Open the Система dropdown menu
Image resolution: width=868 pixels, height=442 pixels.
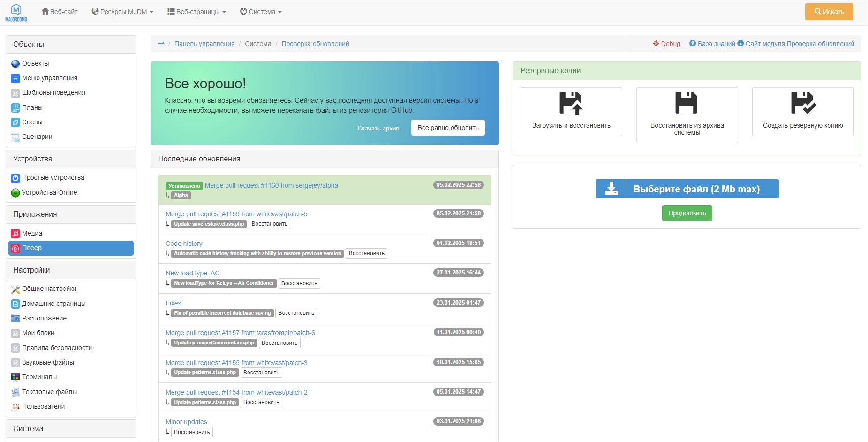261,12
